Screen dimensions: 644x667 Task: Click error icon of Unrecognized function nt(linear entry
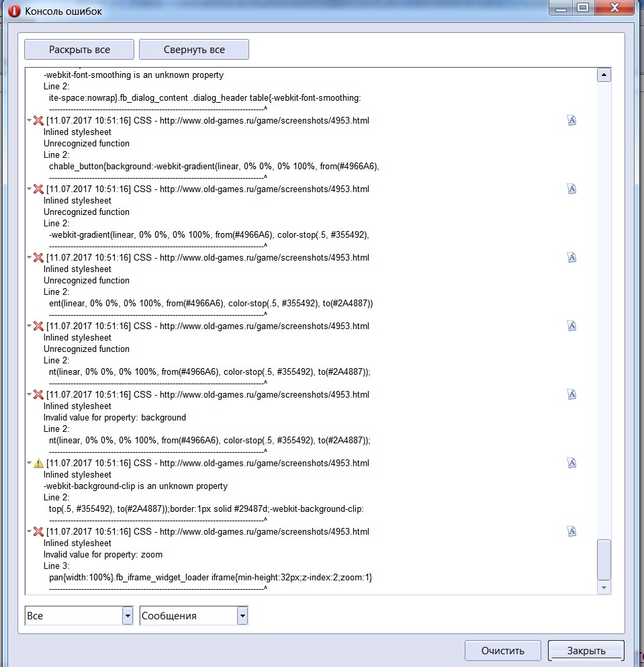[38, 326]
